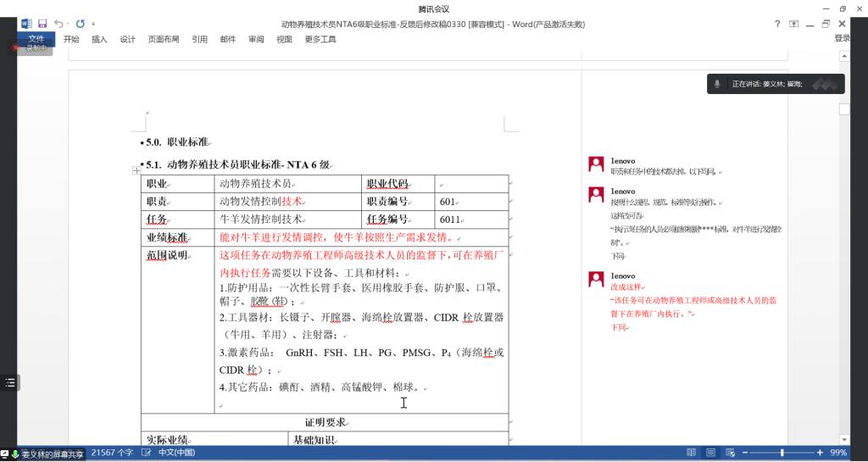This screenshot has width=868, height=462.
Task: Click the vertical scrollbar up arrow
Action: 844,56
